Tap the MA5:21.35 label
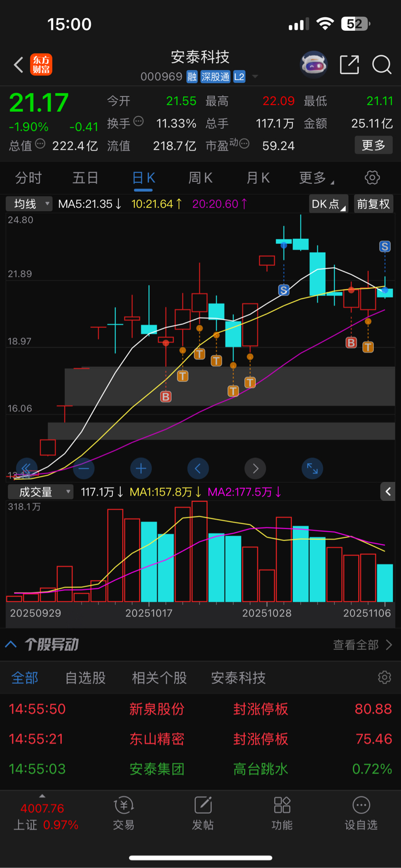This screenshot has height=868, width=401. (x=90, y=204)
